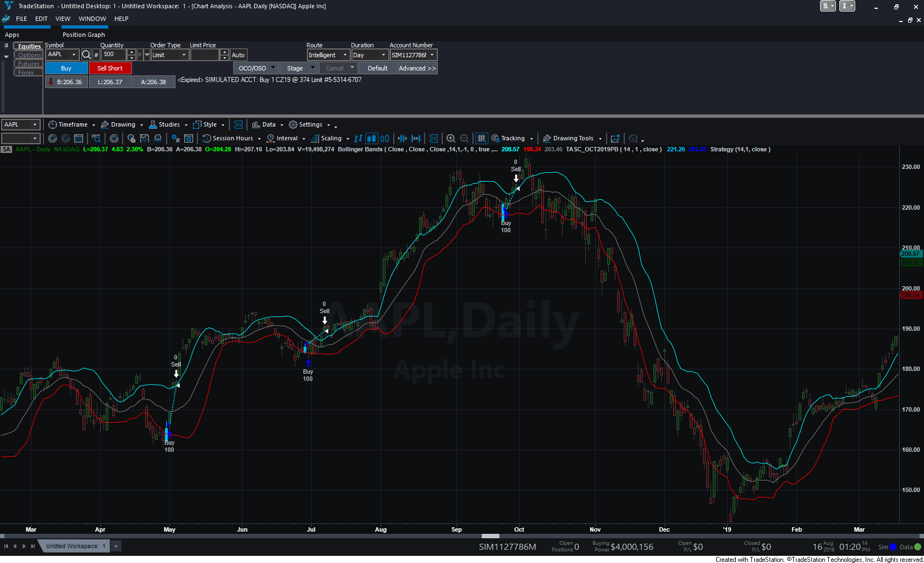Viewport: 924px width, 563px height.
Task: Expand the Stage dropdown arrow
Action: 312,68
